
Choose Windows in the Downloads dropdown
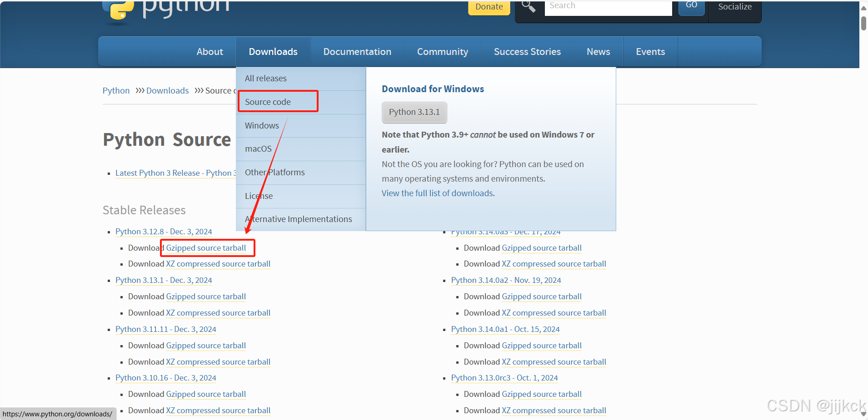[x=262, y=125]
